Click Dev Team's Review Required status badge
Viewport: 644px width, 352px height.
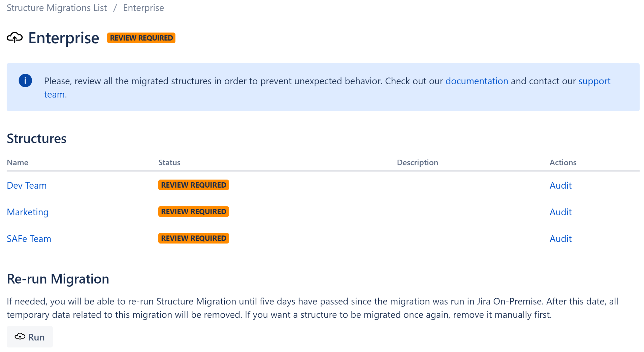click(x=194, y=185)
